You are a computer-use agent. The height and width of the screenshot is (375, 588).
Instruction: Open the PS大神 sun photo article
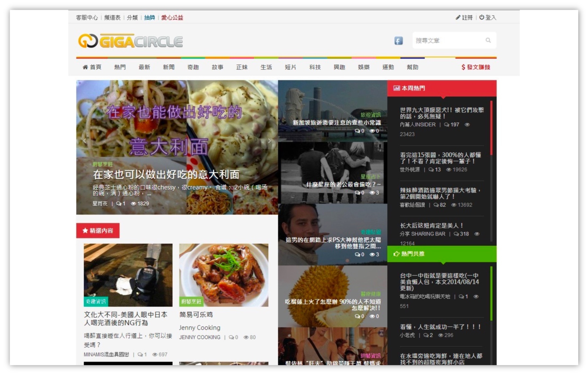coord(333,243)
